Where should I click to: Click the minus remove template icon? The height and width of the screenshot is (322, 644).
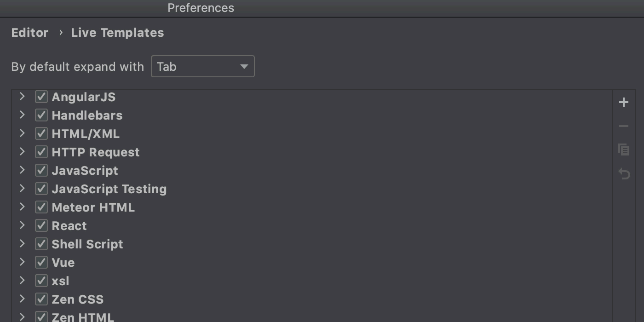click(624, 126)
